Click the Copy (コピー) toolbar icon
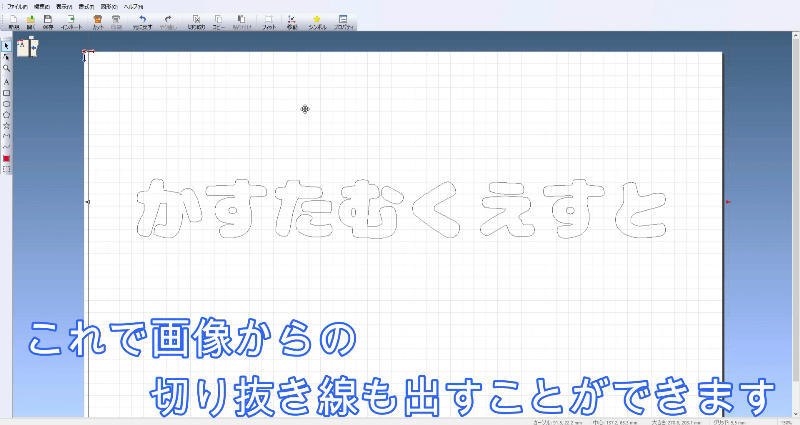The image size is (800, 425). click(218, 22)
